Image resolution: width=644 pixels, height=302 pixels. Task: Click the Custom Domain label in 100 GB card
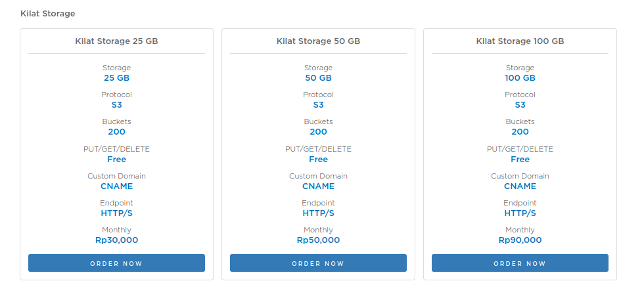520,176
